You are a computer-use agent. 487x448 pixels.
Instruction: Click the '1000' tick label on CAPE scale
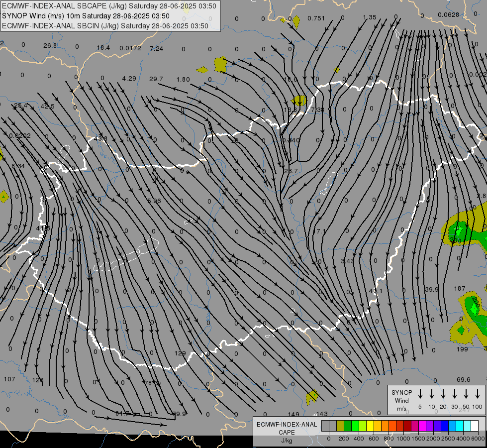point(403,439)
